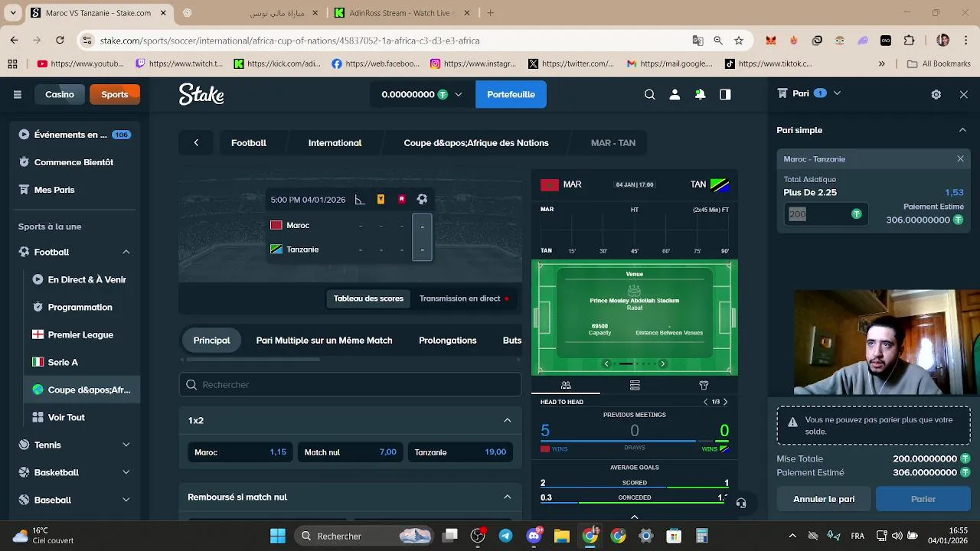The width and height of the screenshot is (980, 551).
Task: Select Match nul odds 7,00
Action: click(x=350, y=452)
